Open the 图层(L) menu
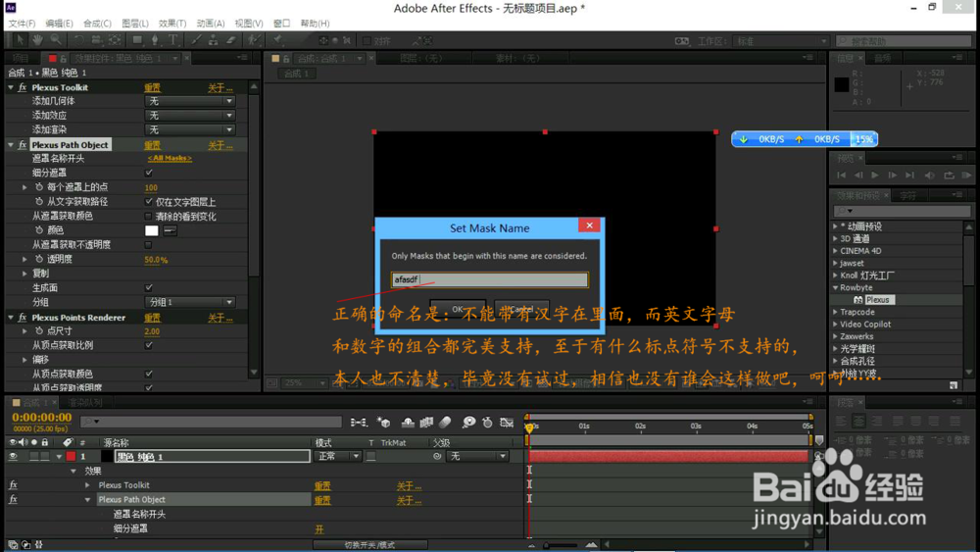The width and height of the screenshot is (980, 552). click(x=135, y=24)
